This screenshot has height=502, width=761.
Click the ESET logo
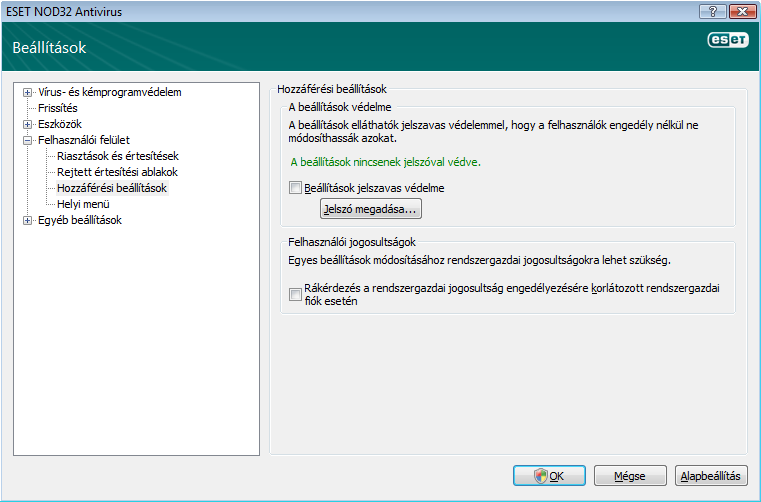pos(728,40)
